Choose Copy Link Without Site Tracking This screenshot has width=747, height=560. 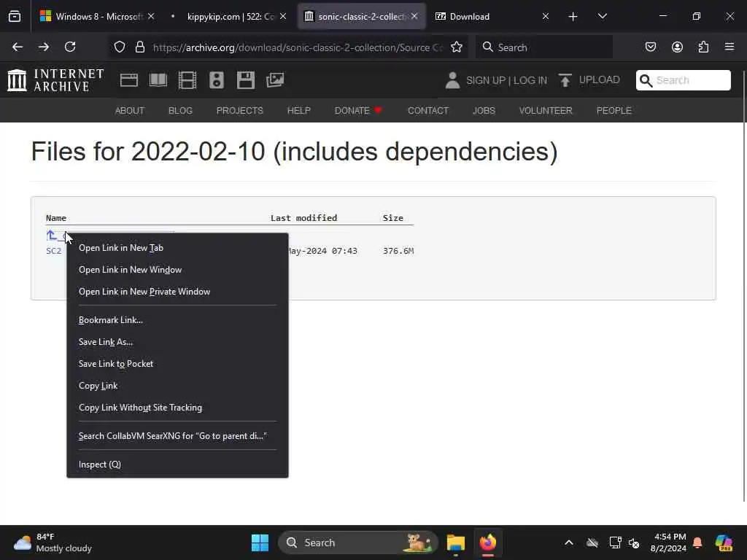[178, 408]
